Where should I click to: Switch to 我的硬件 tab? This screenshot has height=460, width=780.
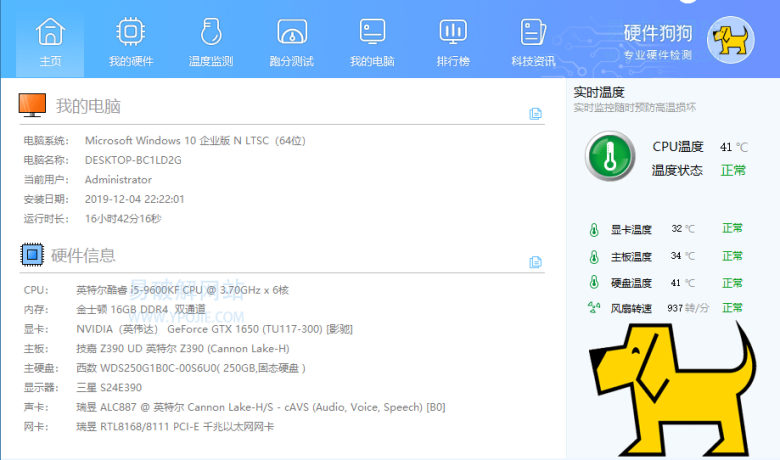131,43
